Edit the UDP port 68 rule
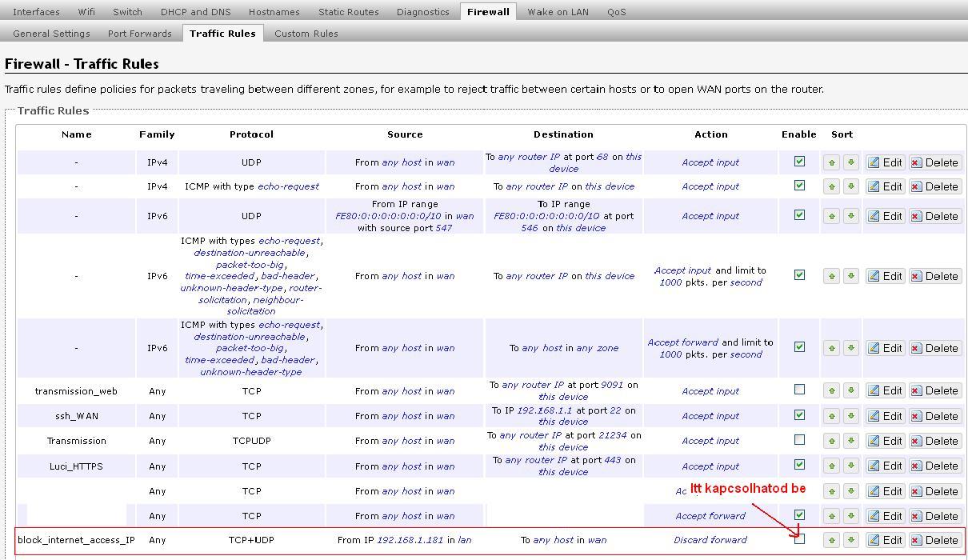968x560 pixels. click(886, 162)
